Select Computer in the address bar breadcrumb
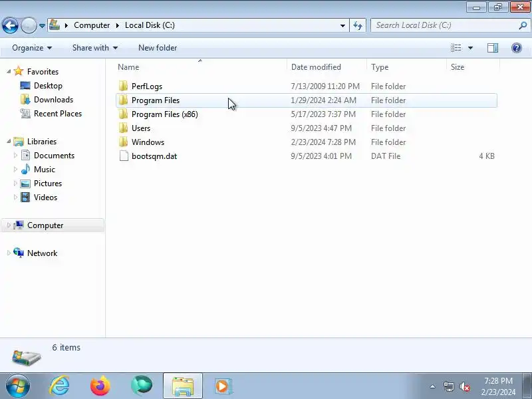This screenshot has width=532, height=399. [92, 25]
